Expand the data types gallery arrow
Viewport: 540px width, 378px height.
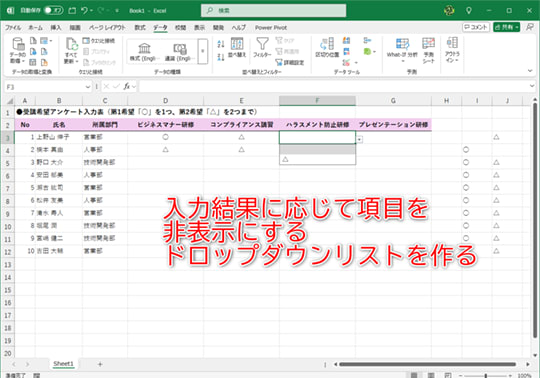[x=203, y=51]
